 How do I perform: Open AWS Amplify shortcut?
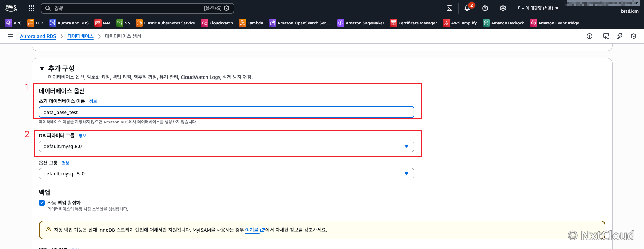click(460, 23)
